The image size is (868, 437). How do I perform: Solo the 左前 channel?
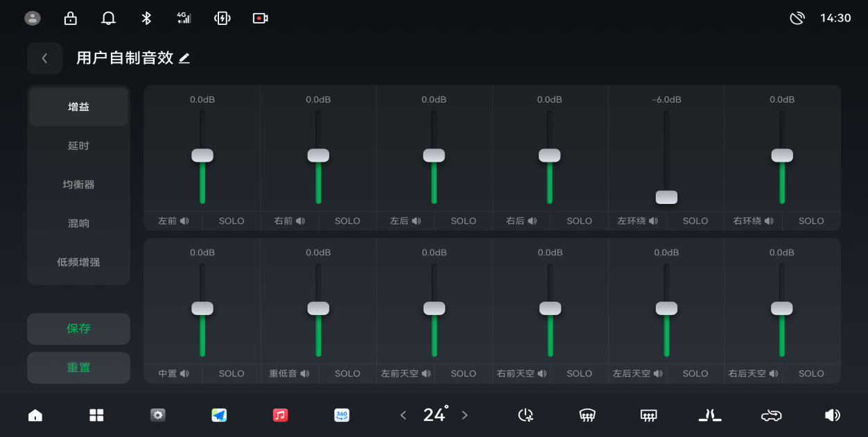click(232, 221)
